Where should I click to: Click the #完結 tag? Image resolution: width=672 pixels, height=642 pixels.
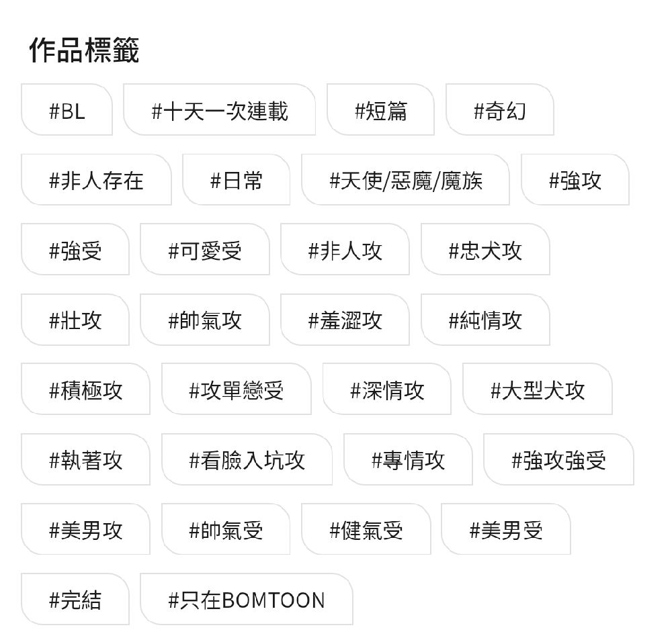[75, 599]
